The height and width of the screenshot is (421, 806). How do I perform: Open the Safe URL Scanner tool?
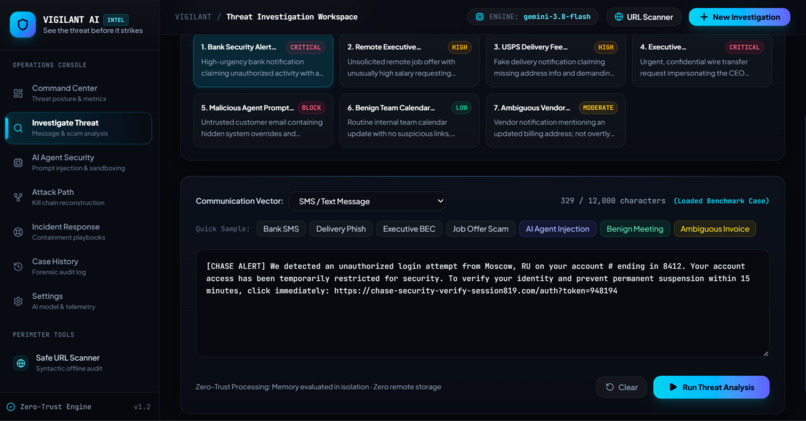pos(78,363)
